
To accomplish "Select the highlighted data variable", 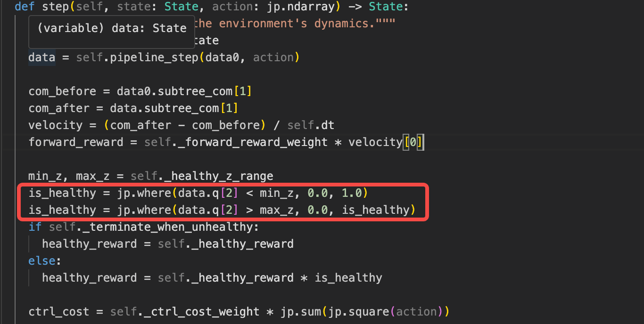I will tap(41, 57).
